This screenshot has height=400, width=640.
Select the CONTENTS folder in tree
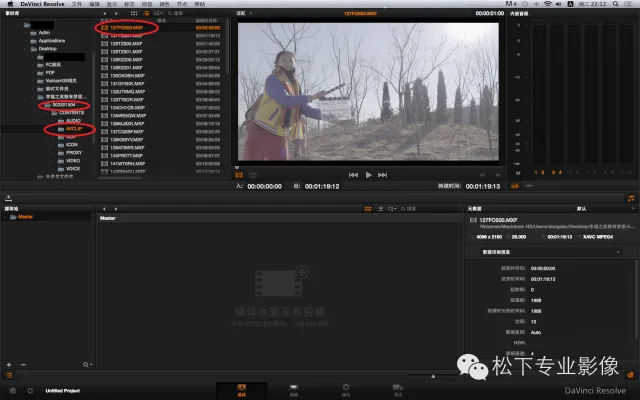coord(71,113)
